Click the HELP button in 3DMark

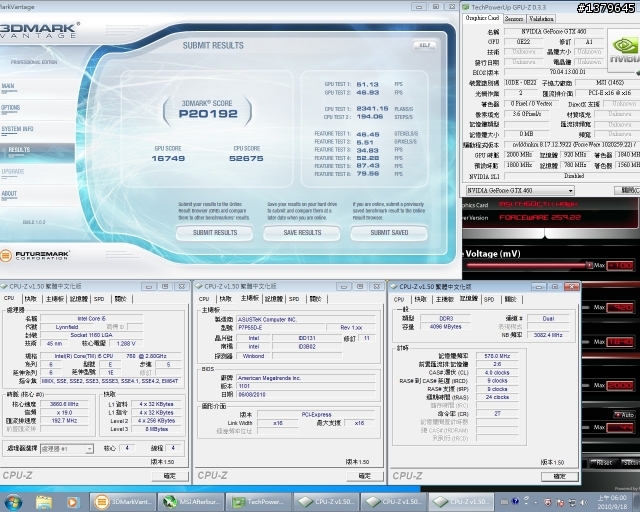coord(424,45)
